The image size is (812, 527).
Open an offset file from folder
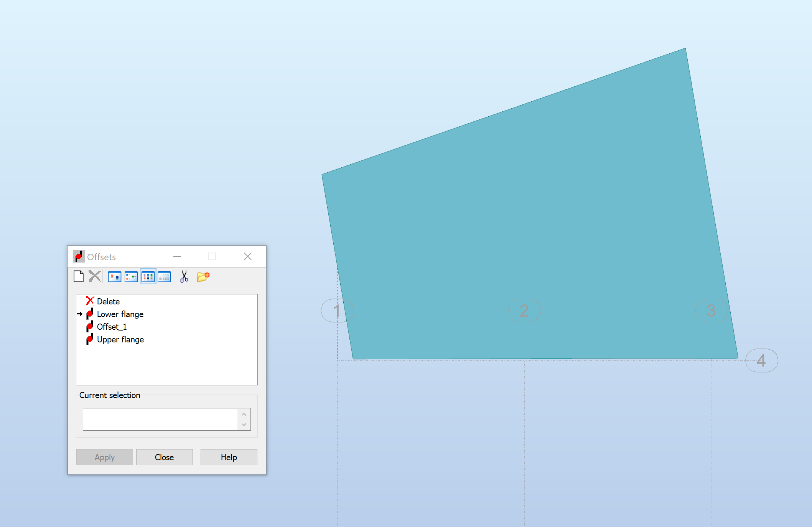[x=203, y=276]
